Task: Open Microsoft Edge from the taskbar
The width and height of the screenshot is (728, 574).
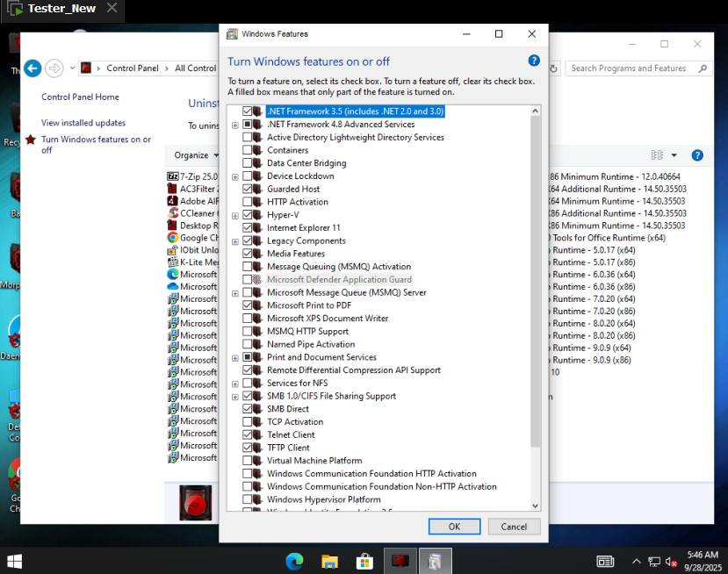Action: click(x=294, y=562)
